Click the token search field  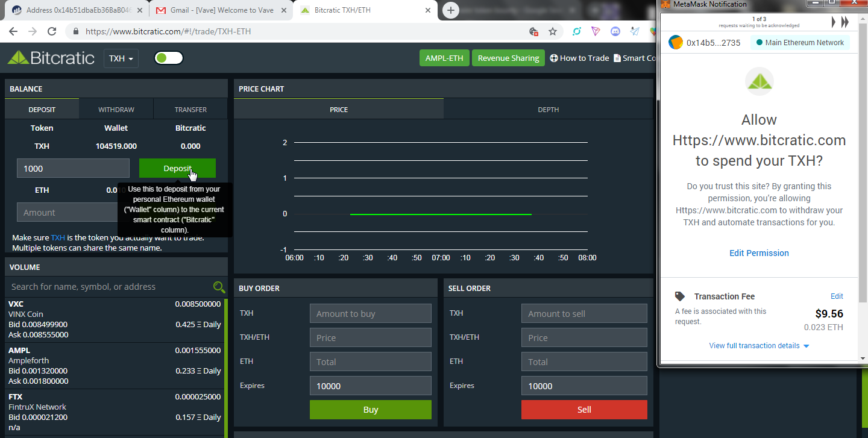click(108, 287)
